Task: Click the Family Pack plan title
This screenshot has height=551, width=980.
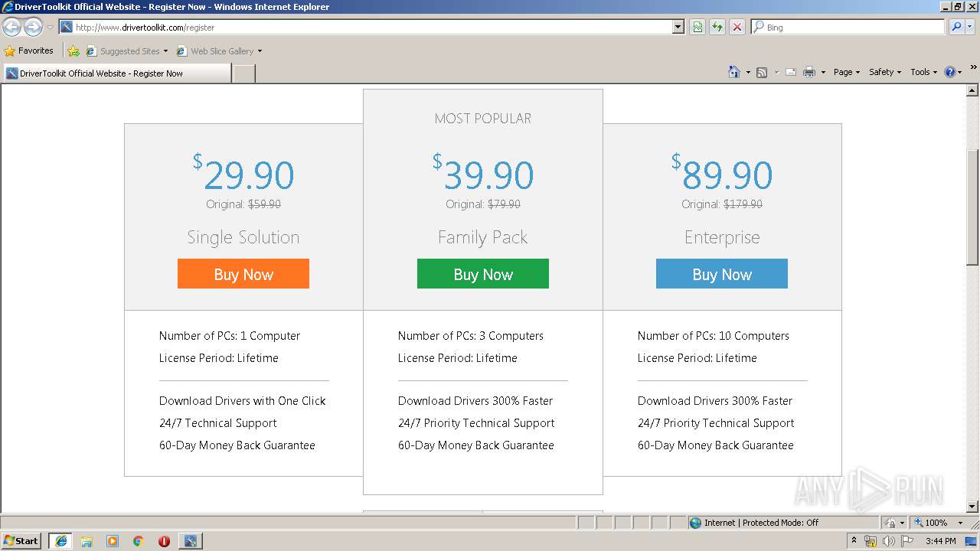Action: point(483,237)
